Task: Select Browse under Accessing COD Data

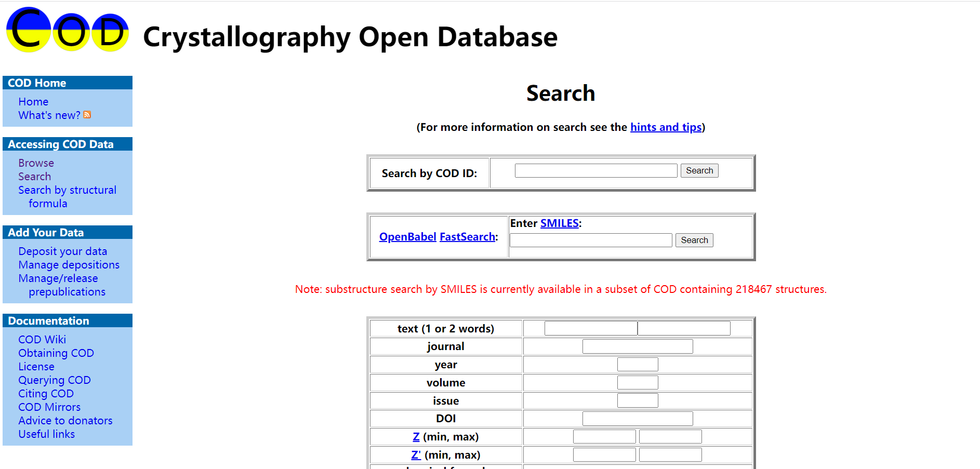Action: [x=35, y=163]
